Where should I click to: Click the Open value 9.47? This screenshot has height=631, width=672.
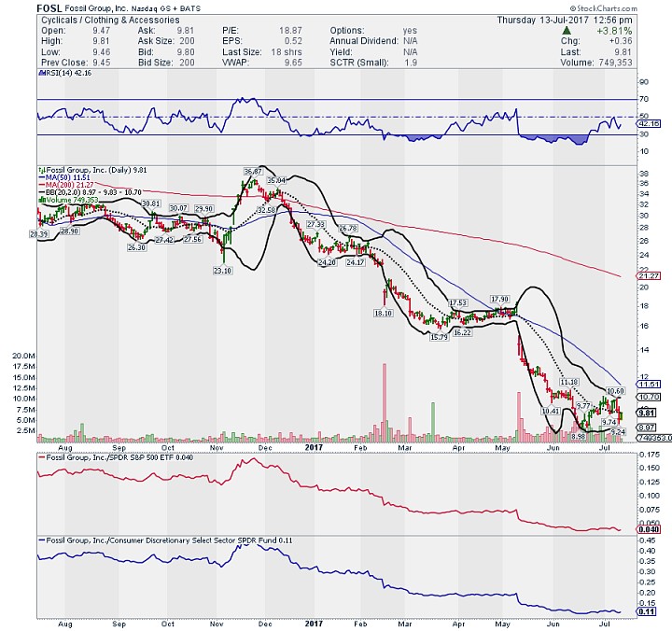point(101,31)
